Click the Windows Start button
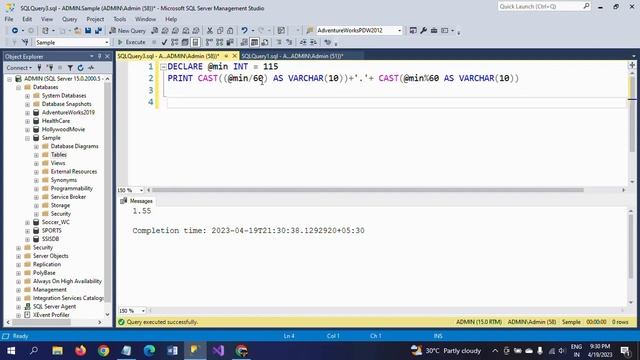The width and height of the screenshot is (640, 360). point(11,351)
